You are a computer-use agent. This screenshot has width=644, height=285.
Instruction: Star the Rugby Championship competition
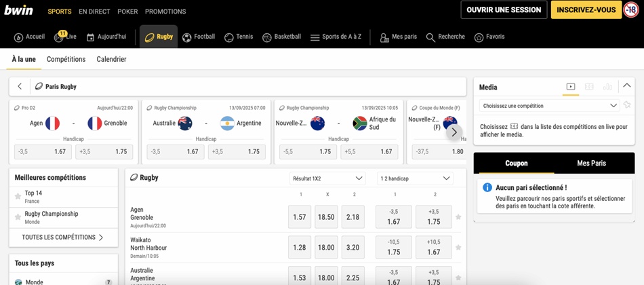click(18, 217)
